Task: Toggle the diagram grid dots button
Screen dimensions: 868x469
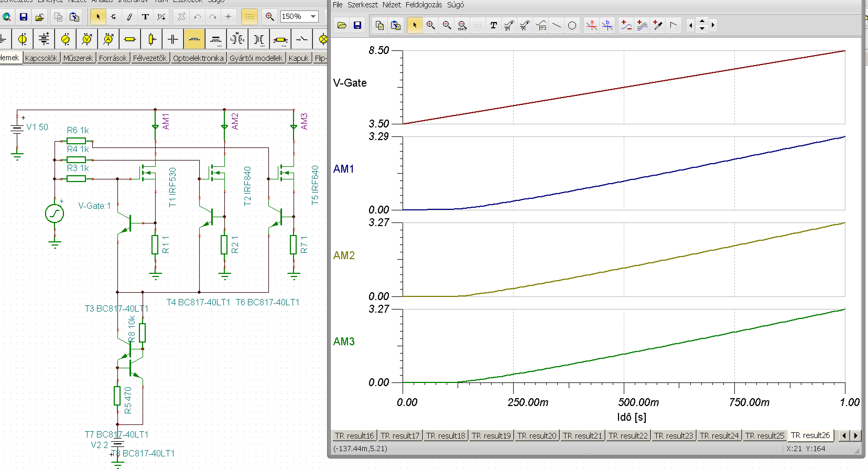Action: coord(478,25)
